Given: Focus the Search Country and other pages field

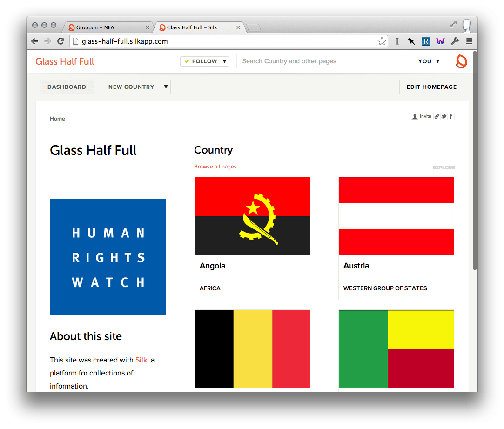Looking at the screenshot, I should click(x=321, y=61).
